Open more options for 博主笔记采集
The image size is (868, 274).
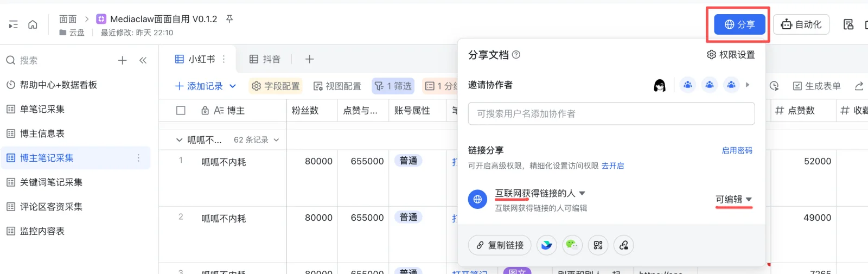(x=138, y=158)
